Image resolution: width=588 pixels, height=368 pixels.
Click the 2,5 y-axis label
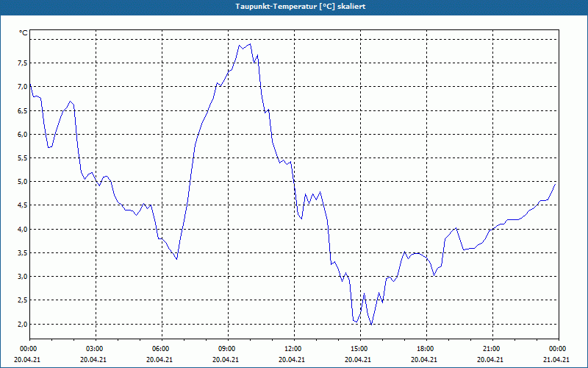(x=22, y=300)
